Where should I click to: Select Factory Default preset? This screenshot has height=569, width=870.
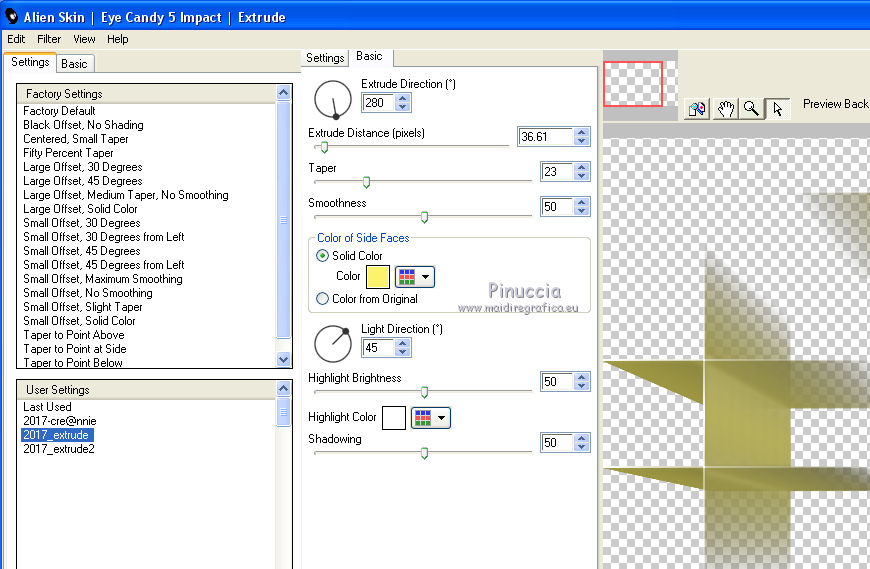[x=59, y=111]
